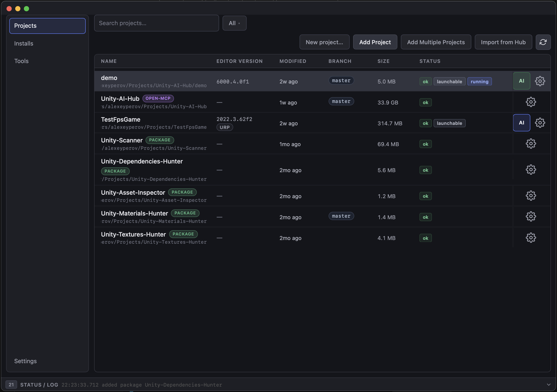Click the demo project path text
This screenshot has width=557, height=392.
pyautogui.click(x=154, y=86)
